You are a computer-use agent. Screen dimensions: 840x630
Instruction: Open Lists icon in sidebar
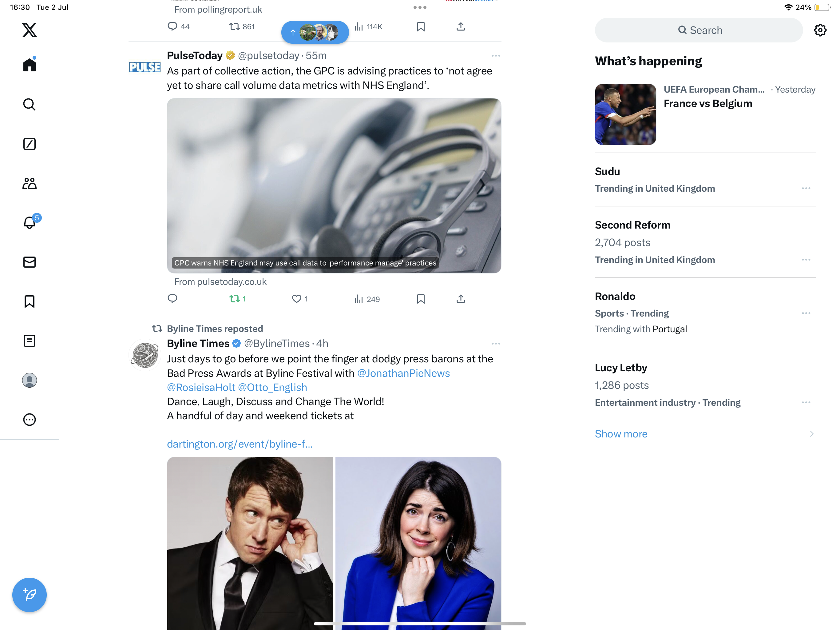click(29, 341)
